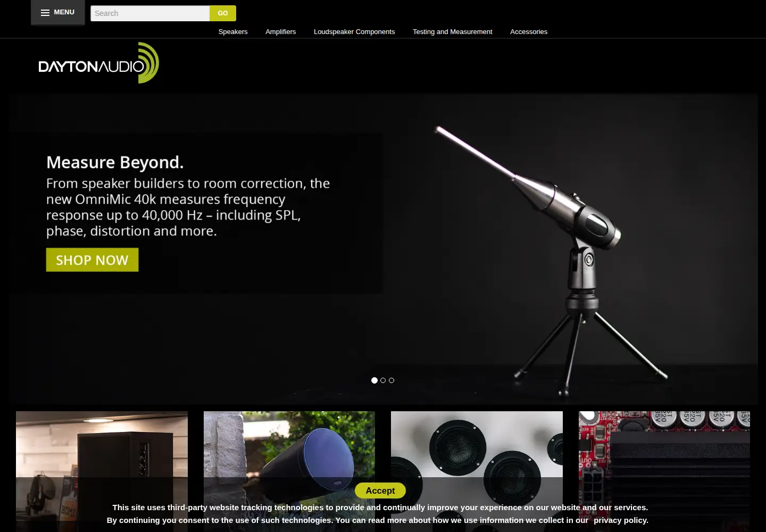The image size is (766, 532).
Task: Open the red amplifier circuit board thumbnail
Action: tap(664, 471)
